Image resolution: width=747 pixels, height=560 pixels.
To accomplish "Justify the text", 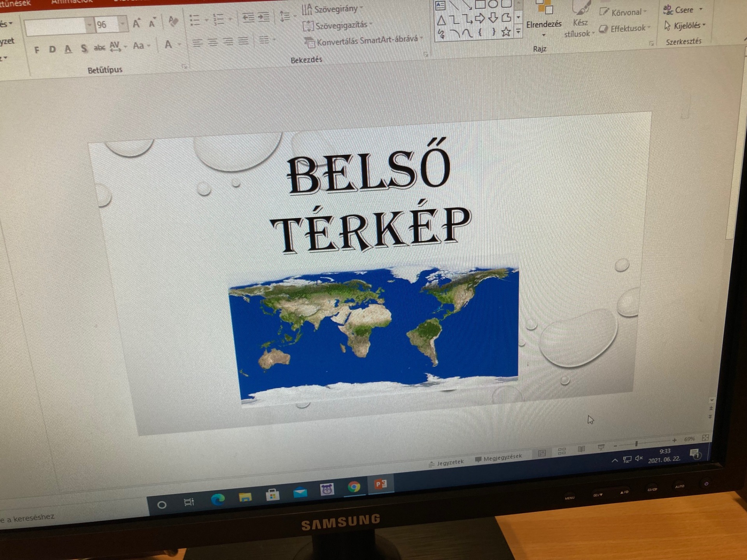I will (243, 40).
